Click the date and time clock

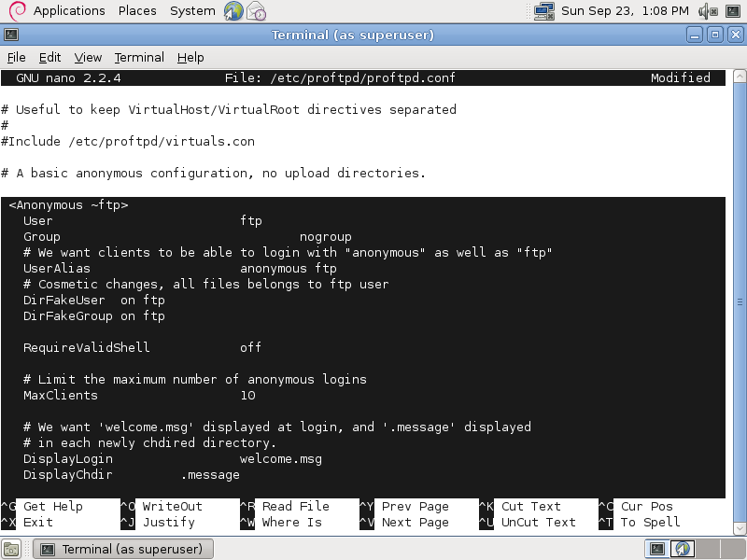625,10
